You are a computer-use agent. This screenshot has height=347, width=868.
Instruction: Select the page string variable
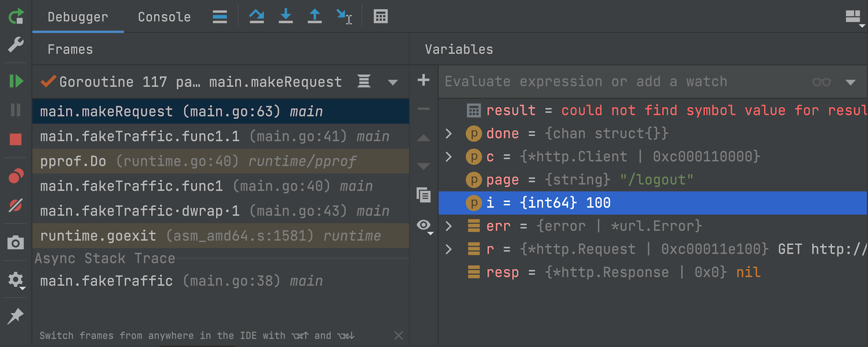pos(653,180)
